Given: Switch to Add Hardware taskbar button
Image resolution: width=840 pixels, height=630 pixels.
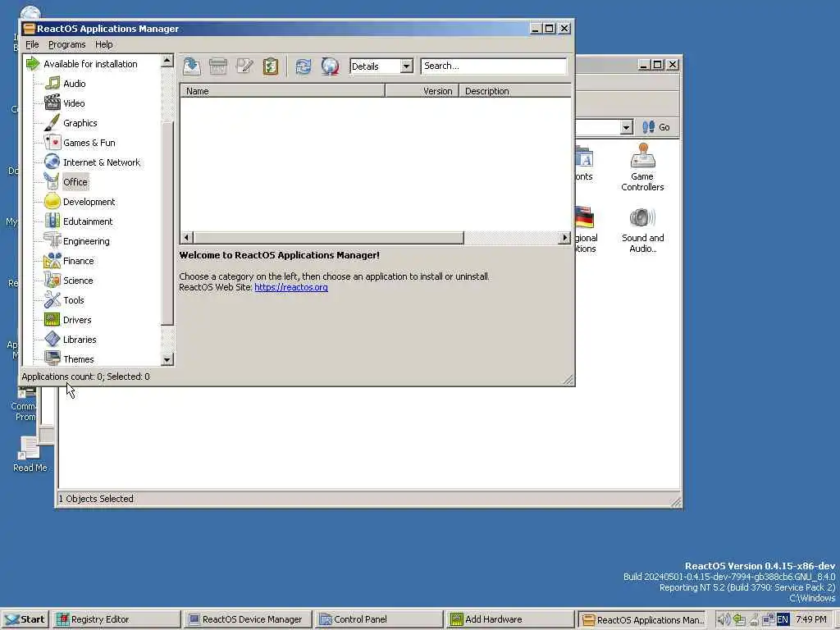Looking at the screenshot, I should tap(510, 619).
